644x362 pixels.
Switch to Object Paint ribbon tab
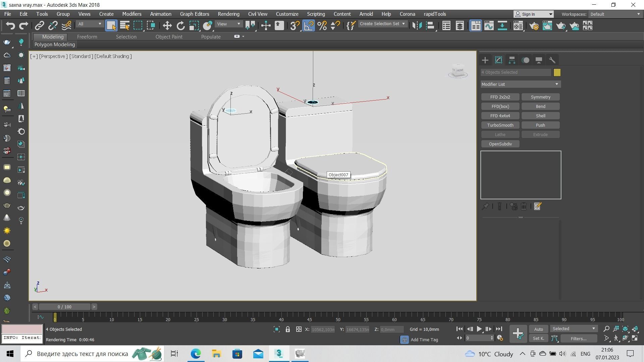(169, 37)
